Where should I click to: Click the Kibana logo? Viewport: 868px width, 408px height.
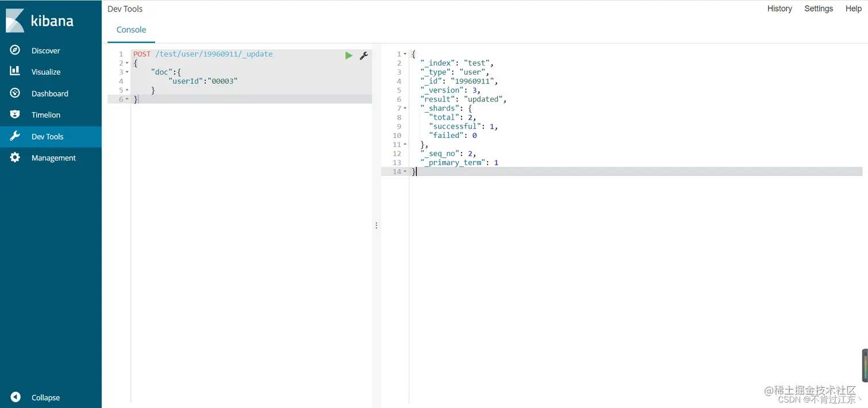pyautogui.click(x=40, y=21)
